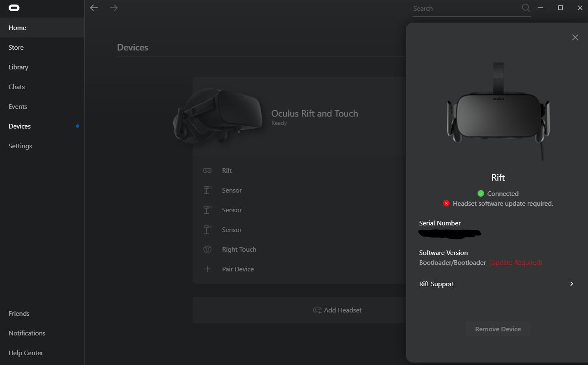
Task: Go forward with the right arrow
Action: [x=114, y=8]
